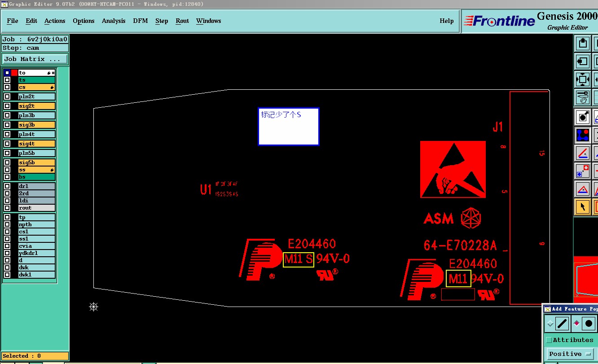Select the move feature blue-to-red squares icon

pyautogui.click(x=583, y=171)
